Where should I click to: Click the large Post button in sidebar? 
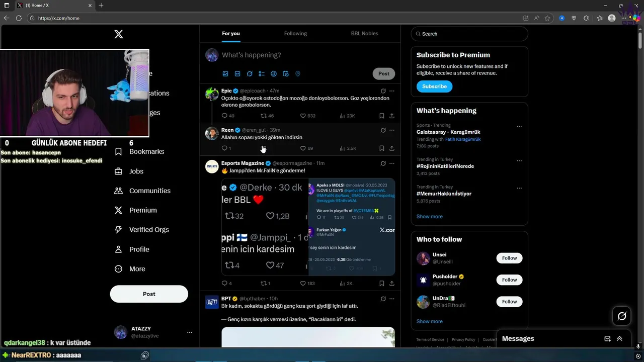click(x=149, y=294)
